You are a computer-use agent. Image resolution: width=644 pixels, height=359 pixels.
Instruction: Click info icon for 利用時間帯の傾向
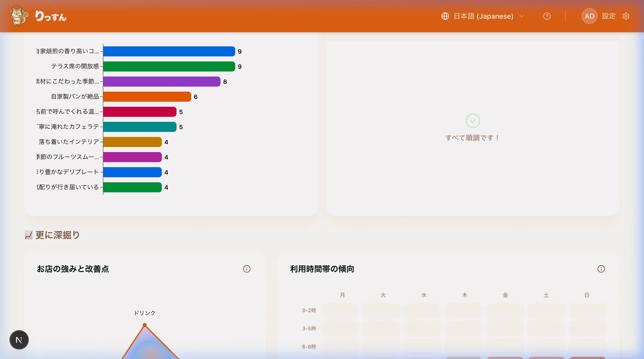tap(601, 269)
